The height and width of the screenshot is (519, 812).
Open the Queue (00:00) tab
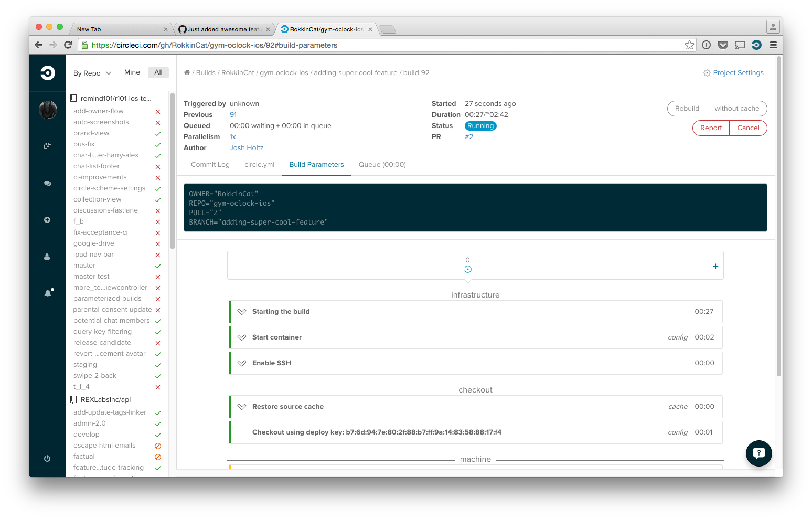tap(382, 165)
